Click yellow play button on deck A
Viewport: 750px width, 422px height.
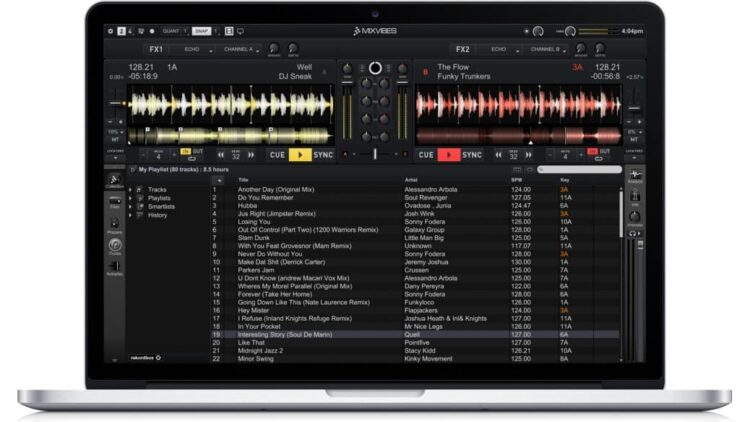point(300,155)
